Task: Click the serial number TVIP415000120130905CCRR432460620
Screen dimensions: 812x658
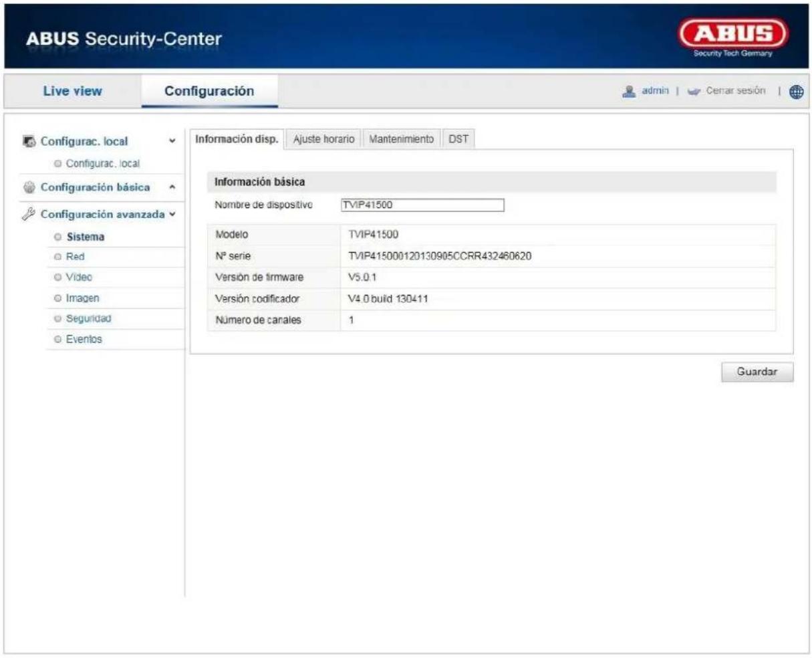Action: 440,256
